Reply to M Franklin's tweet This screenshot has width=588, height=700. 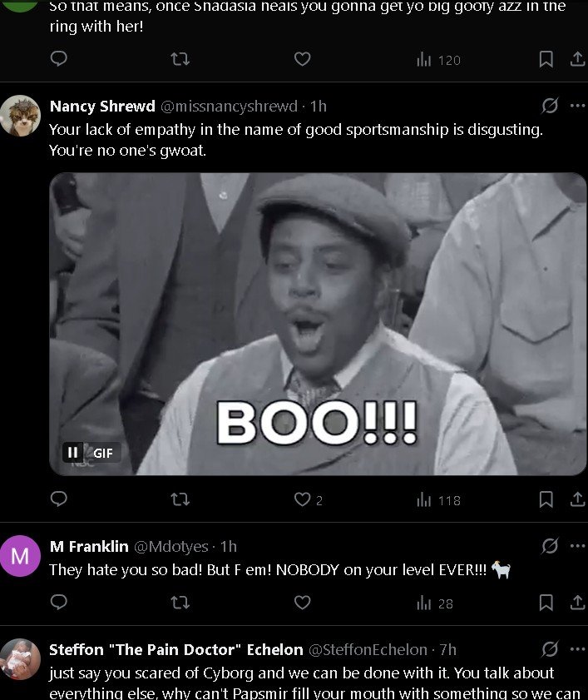(x=59, y=602)
